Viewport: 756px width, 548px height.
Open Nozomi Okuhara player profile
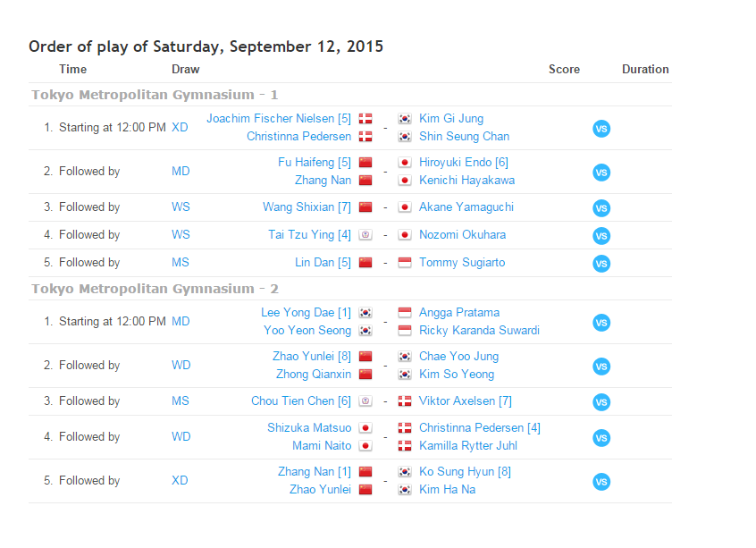pos(462,235)
